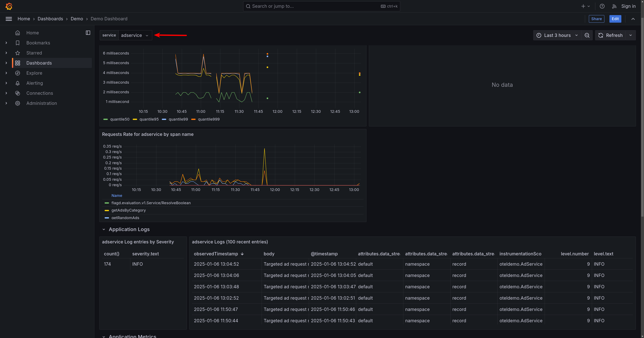The height and width of the screenshot is (338, 644).
Task: Open the main navigation hamburger menu
Action: point(9,19)
